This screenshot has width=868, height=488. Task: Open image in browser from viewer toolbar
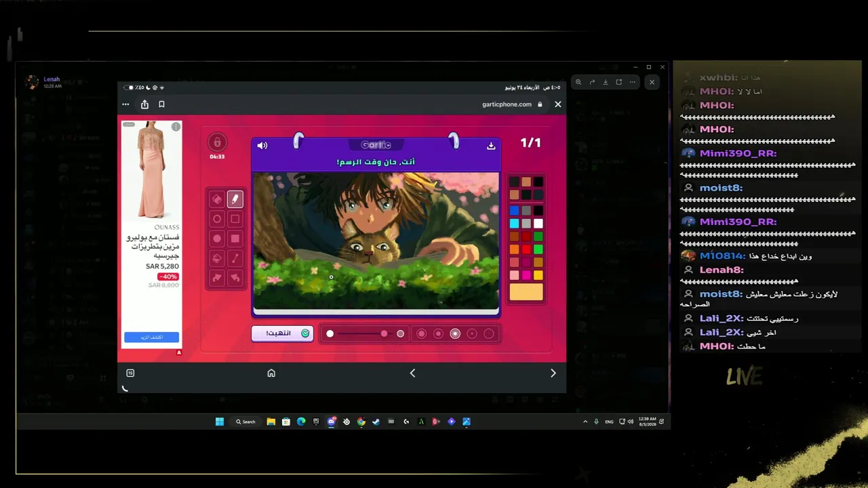click(619, 82)
